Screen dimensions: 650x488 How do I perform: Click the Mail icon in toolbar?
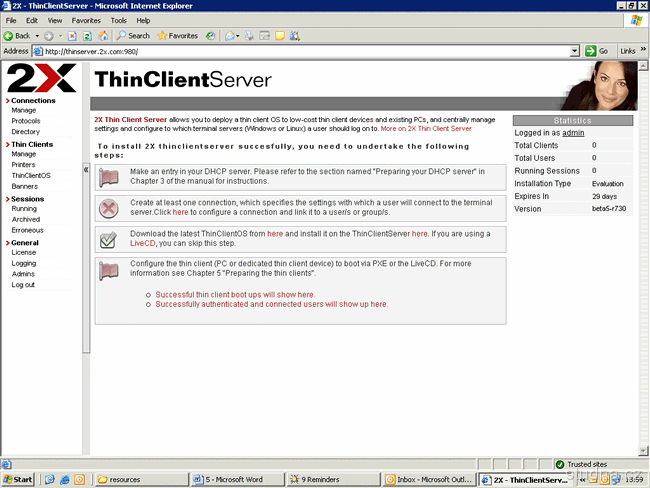click(232, 36)
